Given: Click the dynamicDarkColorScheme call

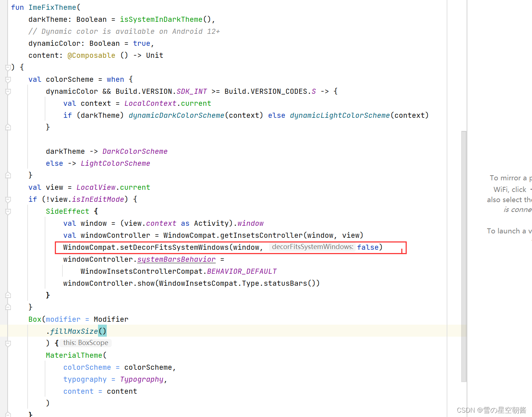Looking at the screenshot, I should [176, 115].
